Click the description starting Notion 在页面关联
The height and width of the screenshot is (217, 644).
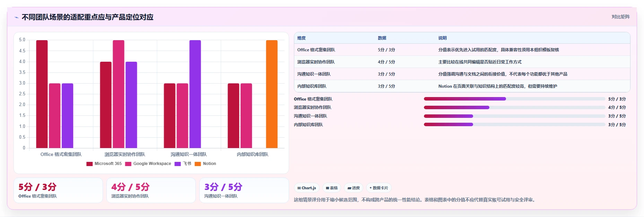(497, 86)
